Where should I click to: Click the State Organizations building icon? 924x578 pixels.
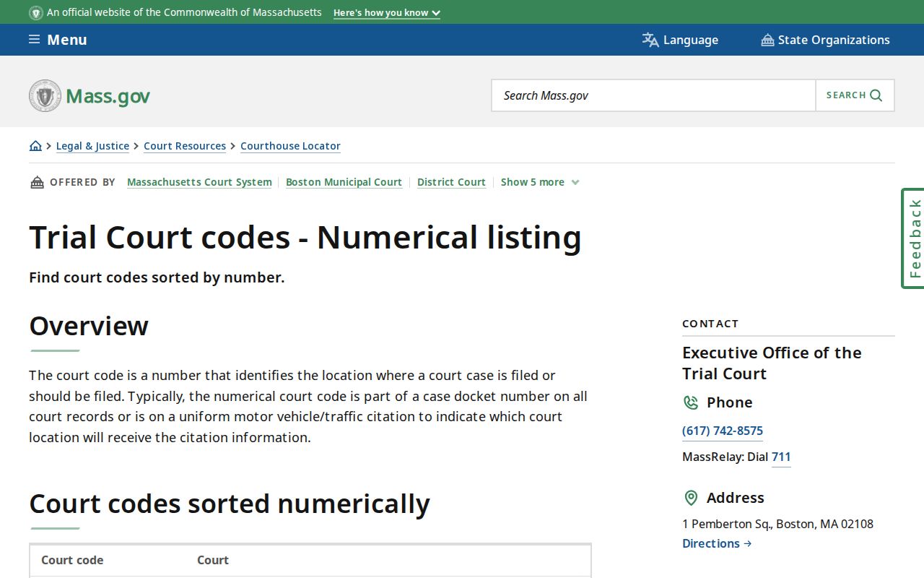point(767,40)
